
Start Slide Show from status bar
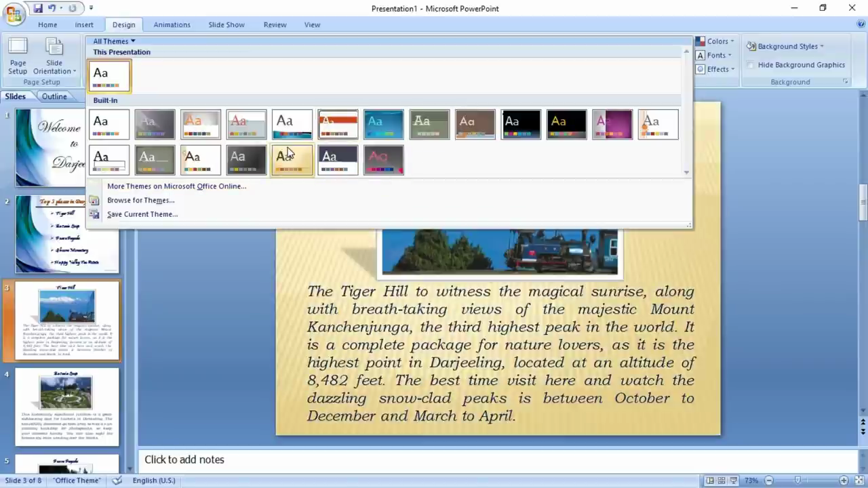734,481
